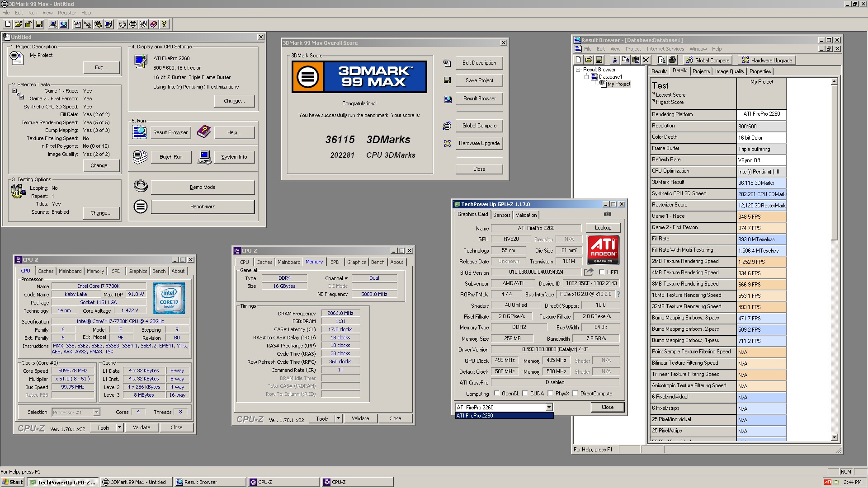This screenshot has width=868, height=488.
Task: Click the Demo Mode button
Action: (203, 187)
